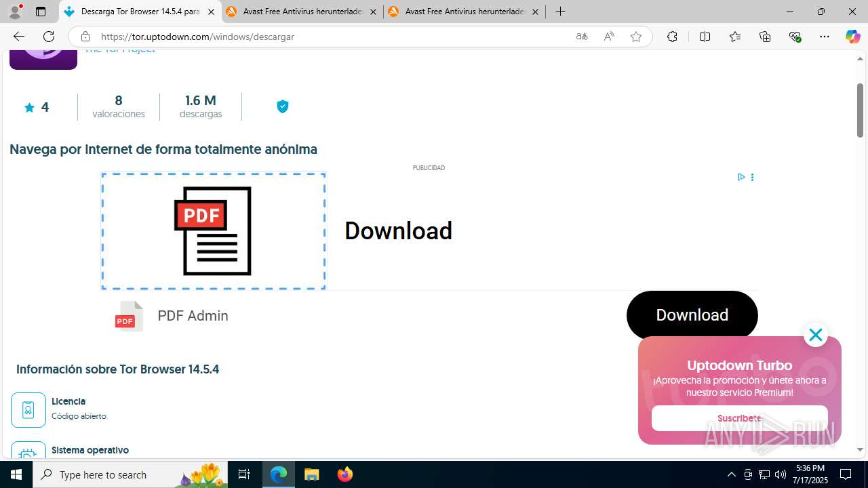The width and height of the screenshot is (868, 488).
Task: Click the browser Back arrow
Action: pyautogui.click(x=18, y=37)
